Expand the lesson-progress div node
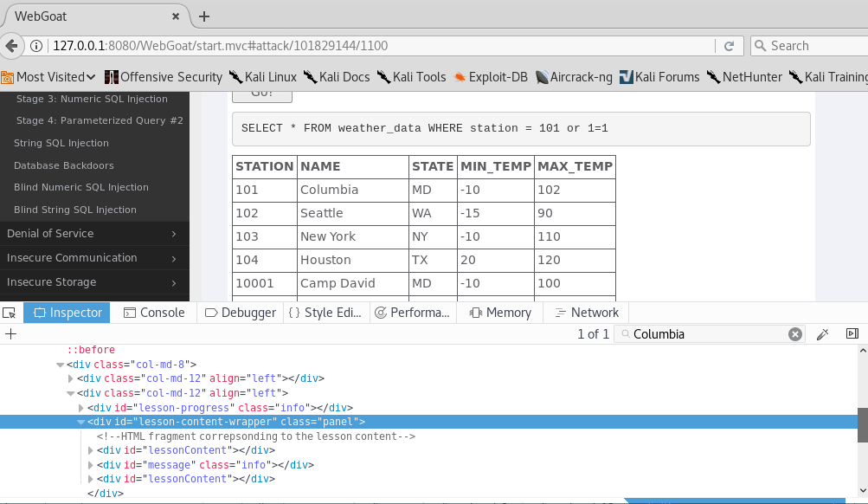 click(x=80, y=408)
